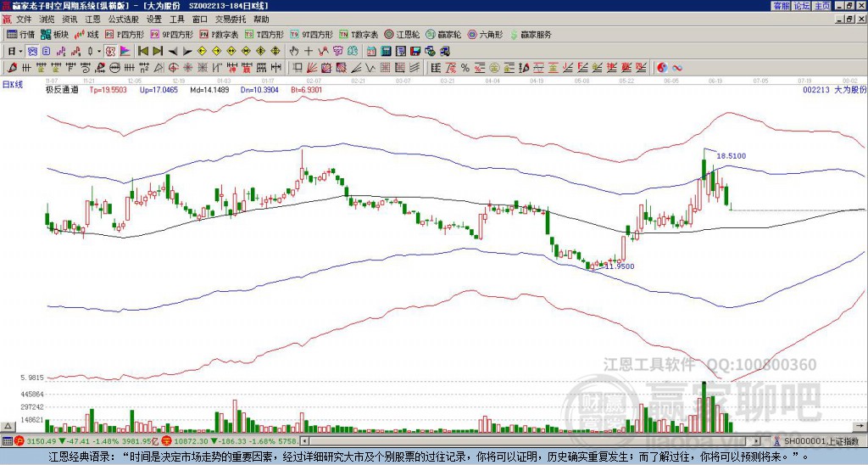
Task: Click the 002213 大为股份 stock label
Action: click(x=834, y=89)
